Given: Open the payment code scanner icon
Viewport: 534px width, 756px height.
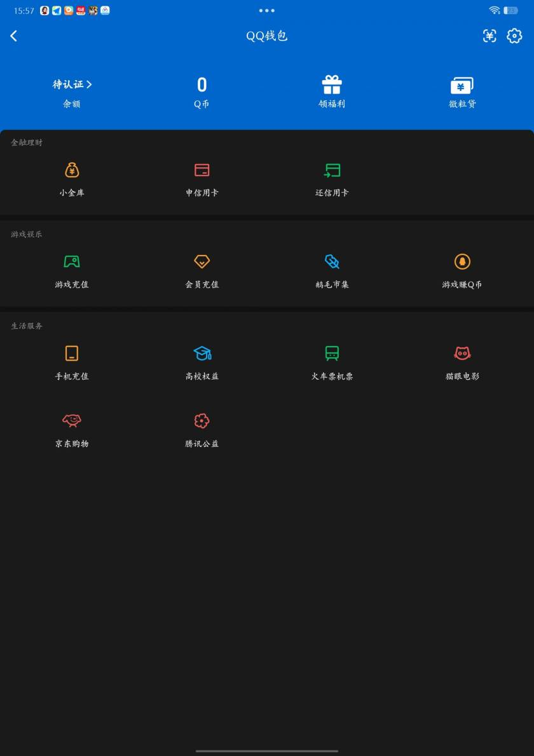Looking at the screenshot, I should [x=489, y=36].
